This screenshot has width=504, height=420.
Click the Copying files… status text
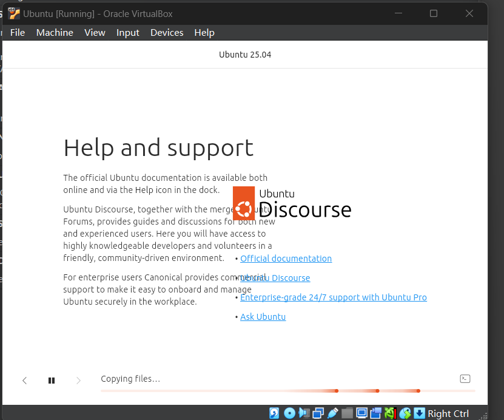click(130, 379)
